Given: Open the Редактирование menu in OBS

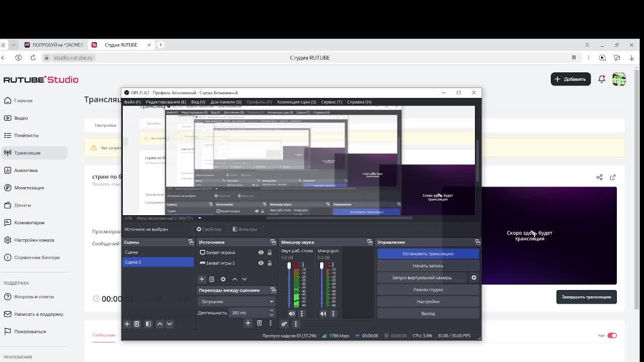Looking at the screenshot, I should (x=166, y=102).
